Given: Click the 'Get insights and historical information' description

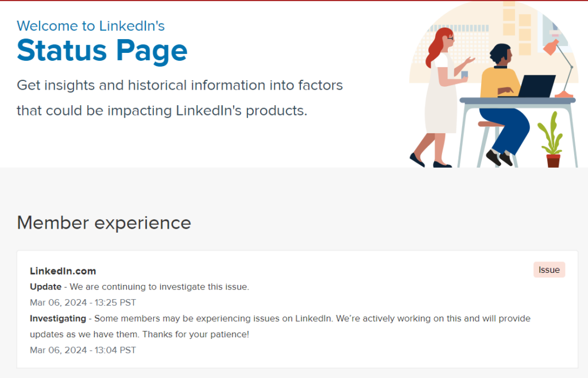Looking at the screenshot, I should pyautogui.click(x=179, y=86).
